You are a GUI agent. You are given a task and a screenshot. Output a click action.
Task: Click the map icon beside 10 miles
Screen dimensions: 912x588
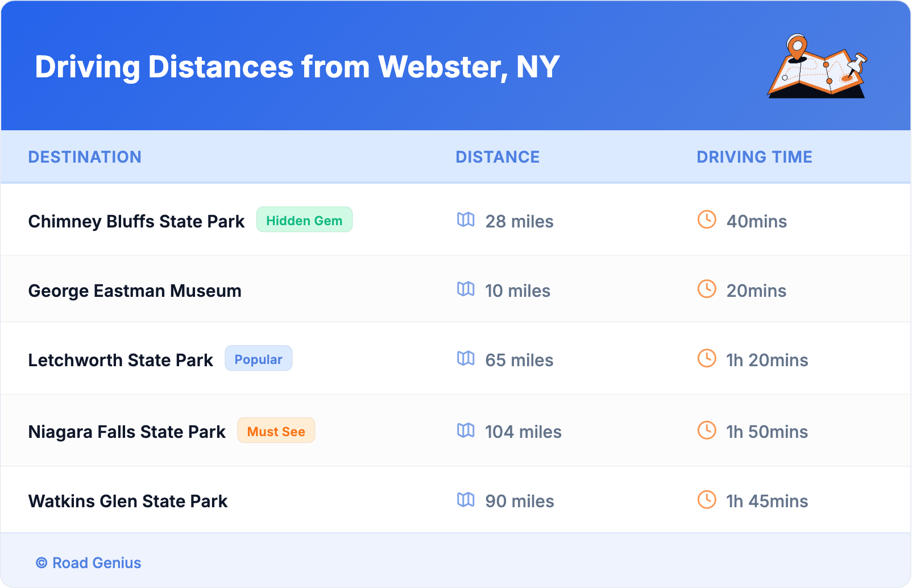466,289
